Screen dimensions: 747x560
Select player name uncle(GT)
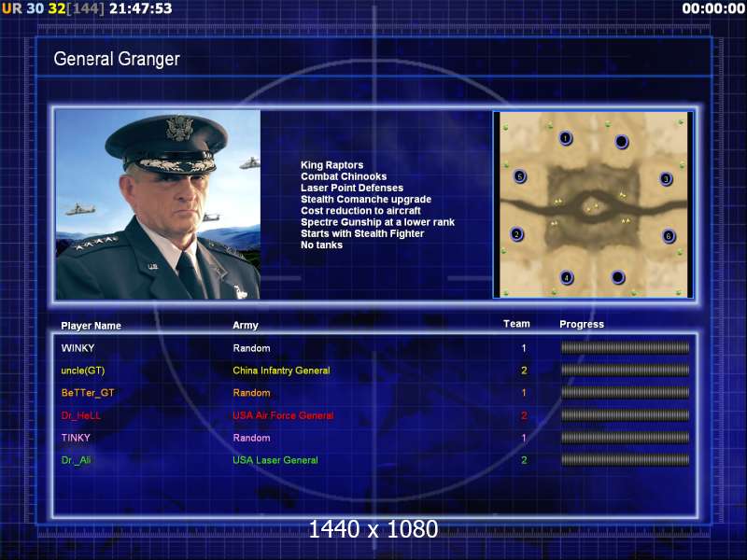(x=83, y=371)
